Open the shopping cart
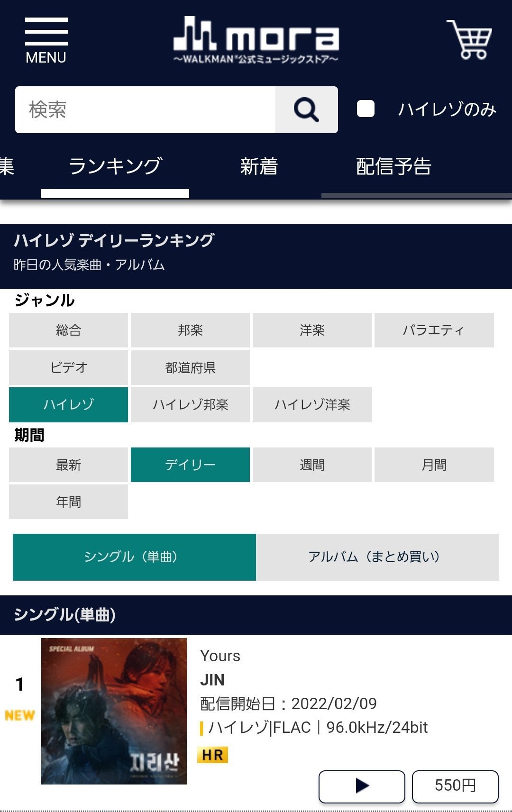Screen dimensions: 512x812 (469, 39)
